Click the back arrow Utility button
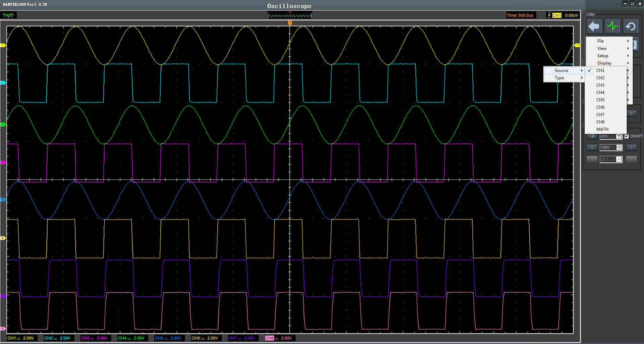644x344 pixels. click(x=594, y=26)
